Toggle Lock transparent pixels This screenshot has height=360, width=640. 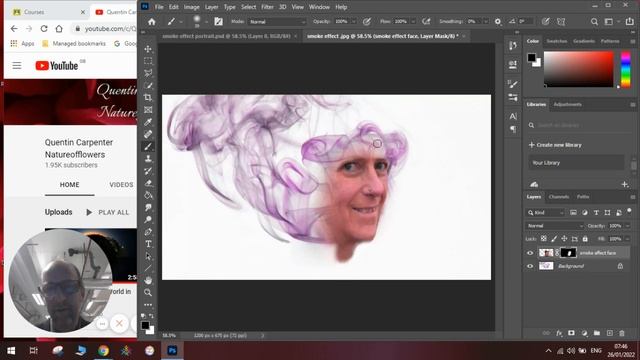(544, 239)
